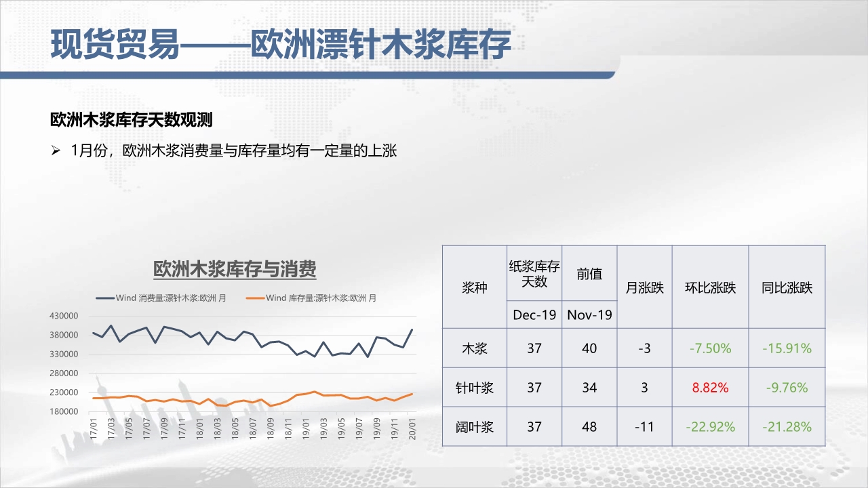Click the value -9.76%

coord(787,388)
